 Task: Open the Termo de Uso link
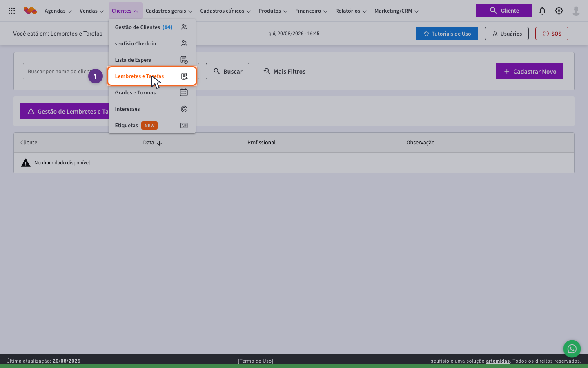[x=256, y=361]
